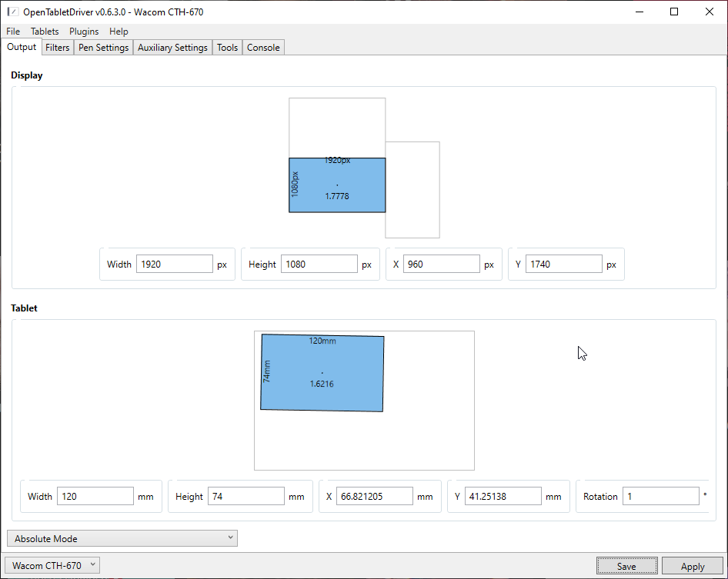The width and height of the screenshot is (728, 579).
Task: Open the Plugins menu
Action: click(x=84, y=32)
